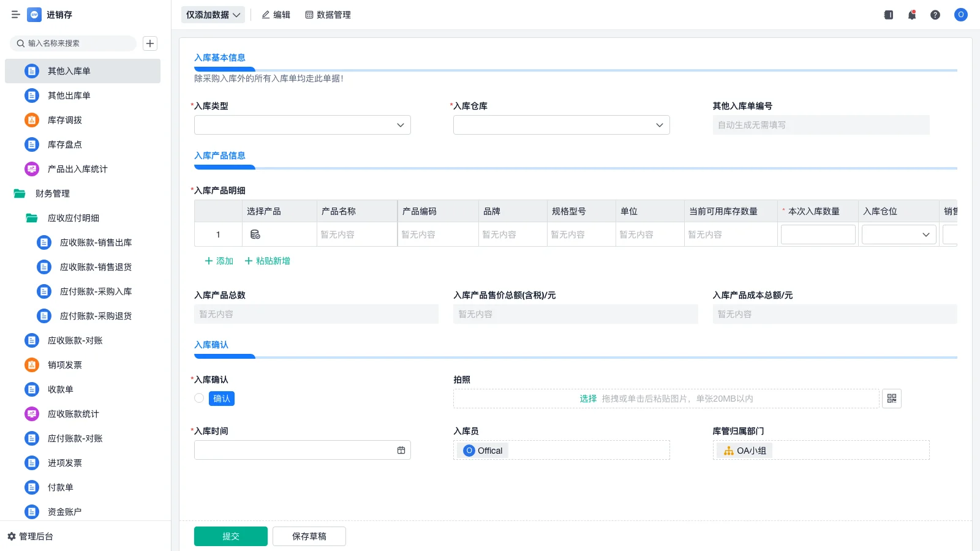Click the 进销存 app logo icon
This screenshot has width=980, height=551.
[x=34, y=15]
